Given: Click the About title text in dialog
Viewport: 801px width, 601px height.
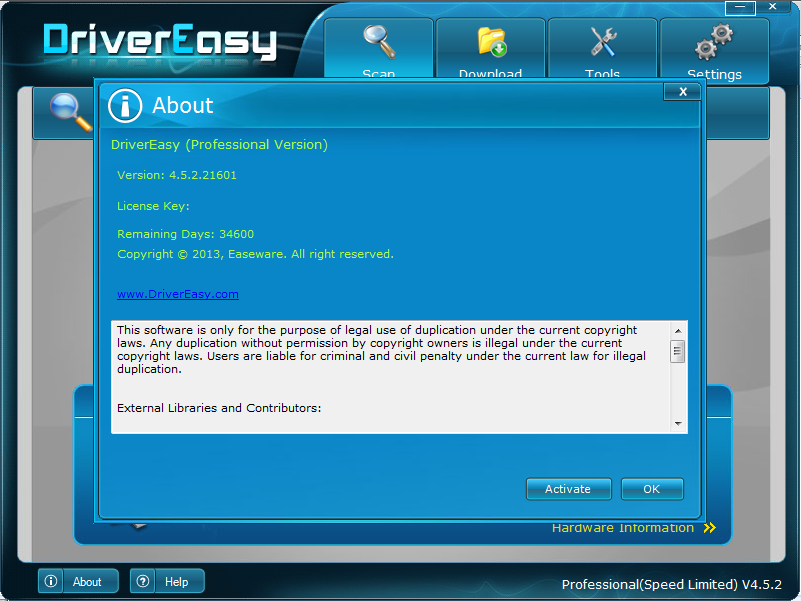Looking at the screenshot, I should pyautogui.click(x=183, y=105).
